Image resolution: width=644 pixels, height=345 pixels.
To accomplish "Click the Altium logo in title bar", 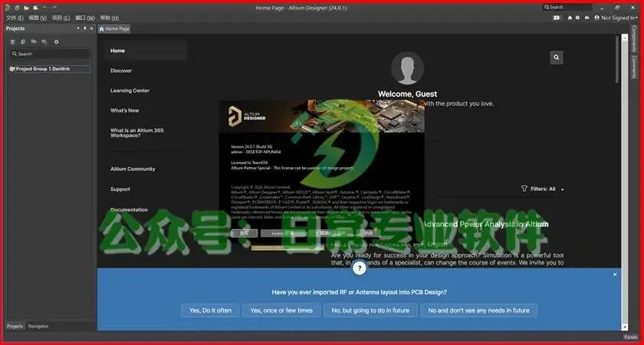I will tap(8, 8).
